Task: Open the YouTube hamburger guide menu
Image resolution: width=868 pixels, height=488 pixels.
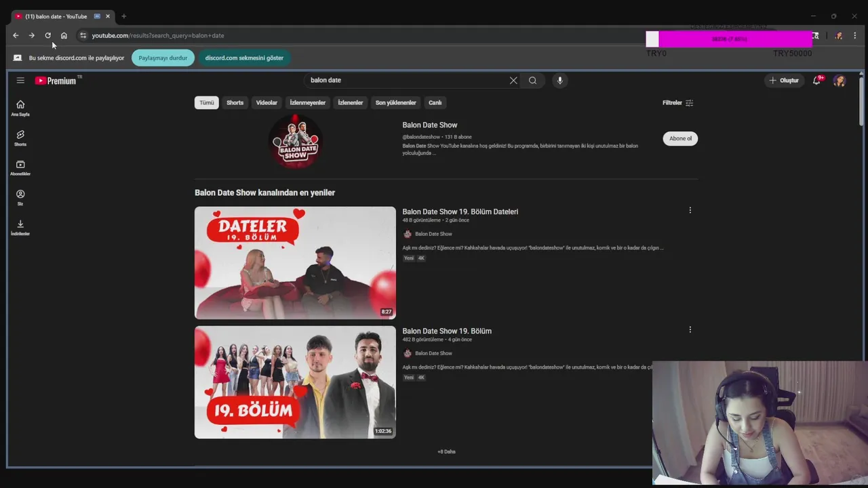Action: (x=20, y=80)
